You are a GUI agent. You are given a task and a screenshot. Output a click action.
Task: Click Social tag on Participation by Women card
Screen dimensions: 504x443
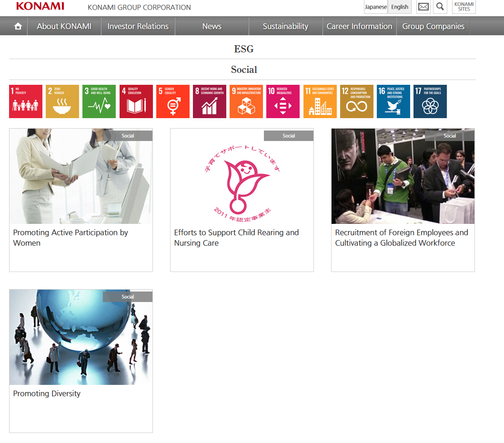(128, 136)
